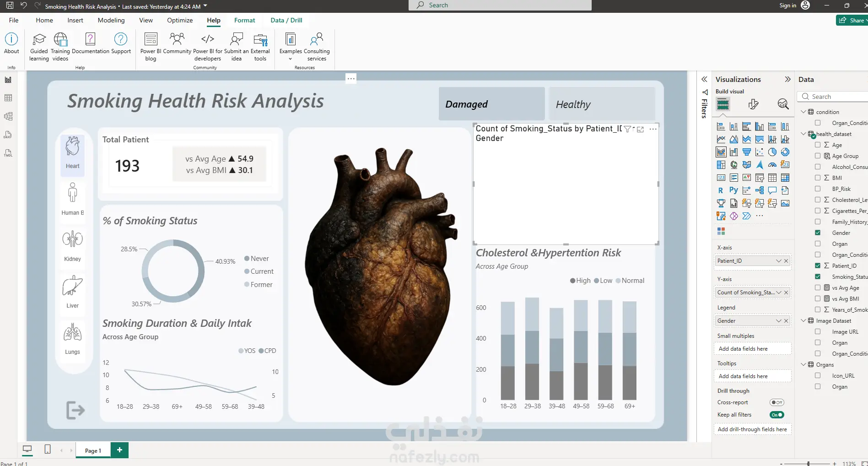This screenshot has height=466, width=868.
Task: Click the Damaged button
Action: [492, 104]
